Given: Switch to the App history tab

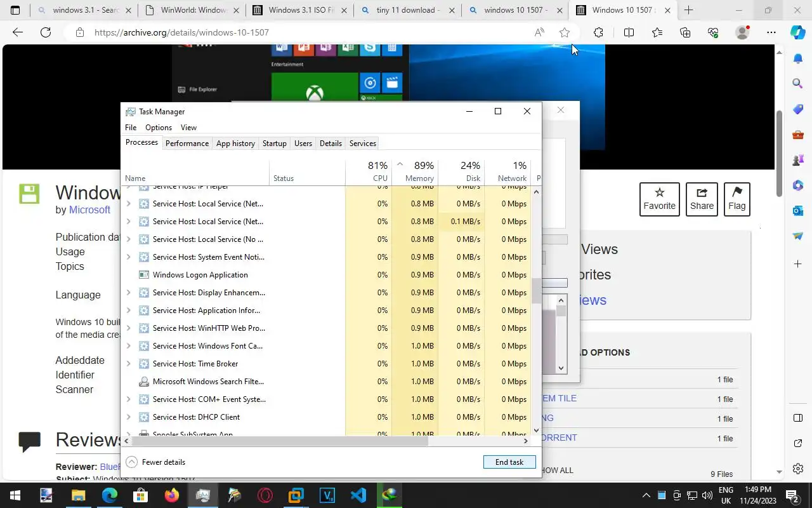Looking at the screenshot, I should pos(235,144).
